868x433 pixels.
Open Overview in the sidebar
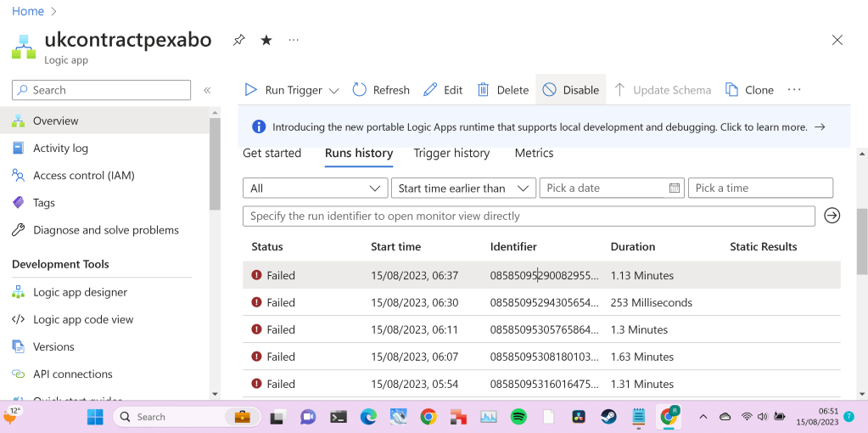[105, 121]
